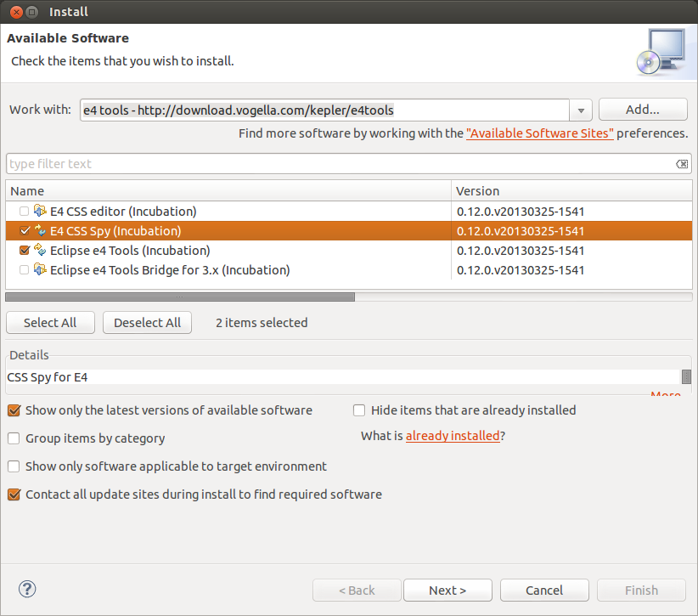Open the already installed link
Viewport: 698px width, 616px height.
(452, 436)
